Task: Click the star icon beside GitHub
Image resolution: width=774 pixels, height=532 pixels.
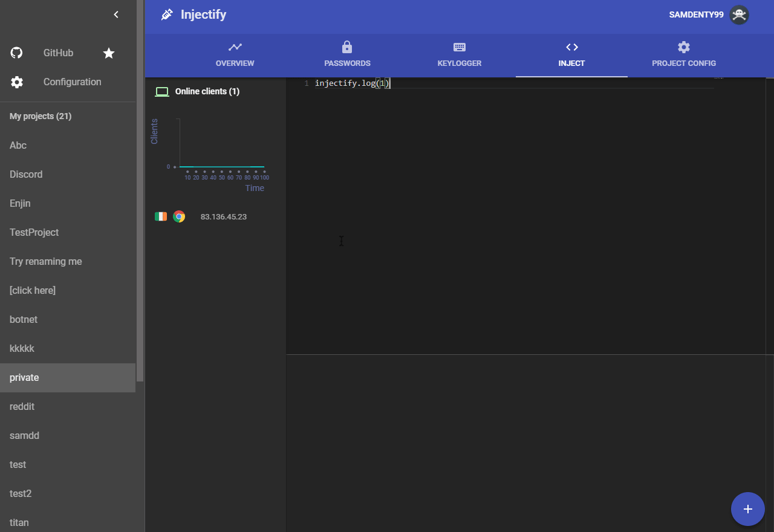Action: click(x=109, y=53)
